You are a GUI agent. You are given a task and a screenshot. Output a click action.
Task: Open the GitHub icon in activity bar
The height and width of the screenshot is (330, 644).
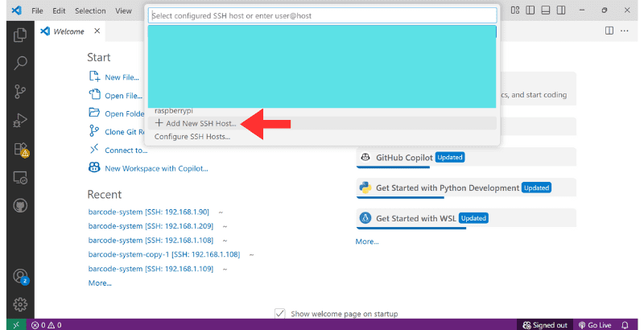21,206
